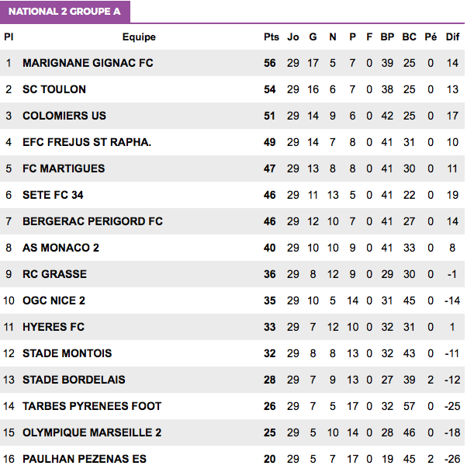Screen dimensions: 467x476
Task: Select the Hyeres FC team name
Action: (54, 327)
